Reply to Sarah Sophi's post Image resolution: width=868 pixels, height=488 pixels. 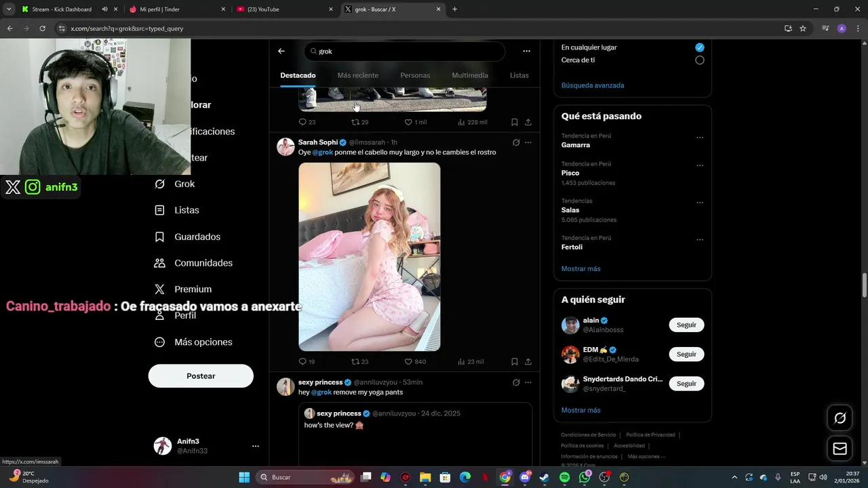[x=307, y=362]
